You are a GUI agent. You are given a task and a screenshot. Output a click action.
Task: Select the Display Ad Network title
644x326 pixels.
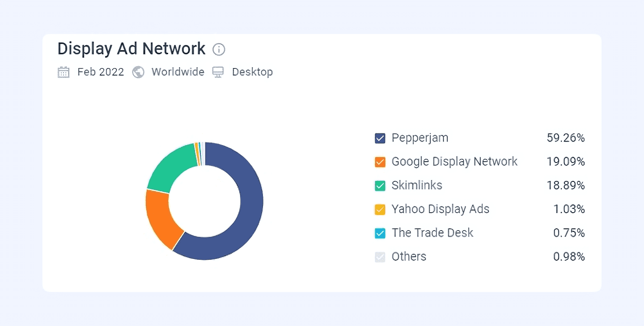pyautogui.click(x=131, y=48)
